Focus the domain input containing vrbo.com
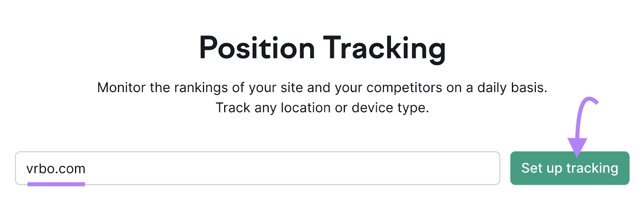The image size is (644, 222). point(258,168)
